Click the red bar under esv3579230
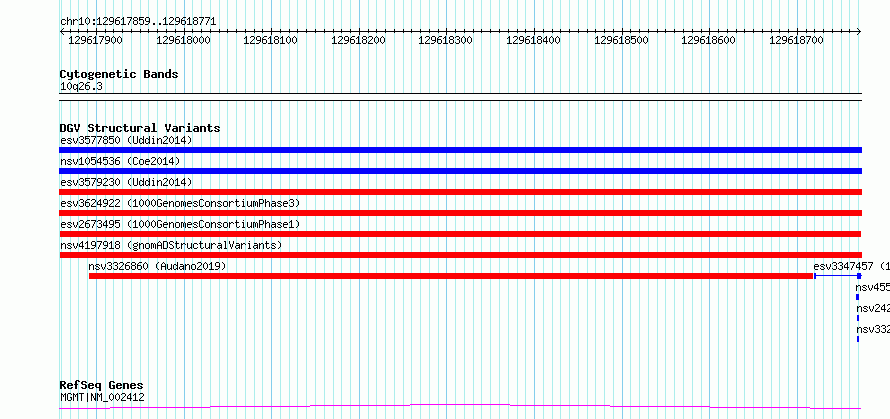This screenshot has height=419, width=890. 460,192
